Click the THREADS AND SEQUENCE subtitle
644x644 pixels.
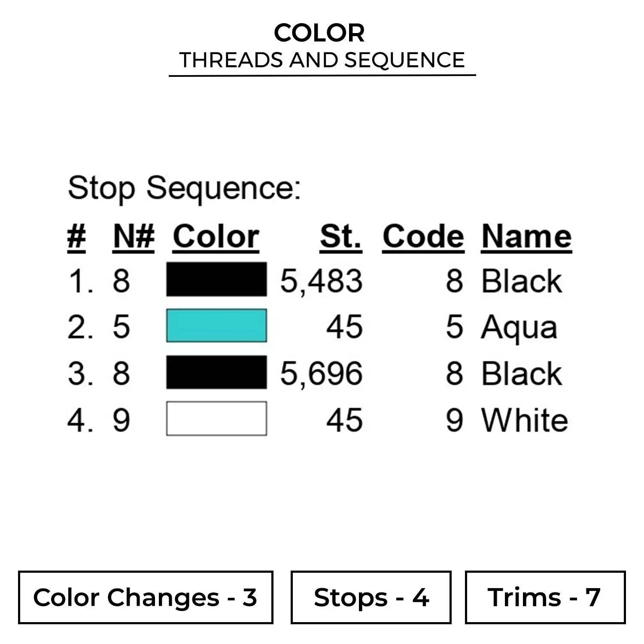click(322, 60)
